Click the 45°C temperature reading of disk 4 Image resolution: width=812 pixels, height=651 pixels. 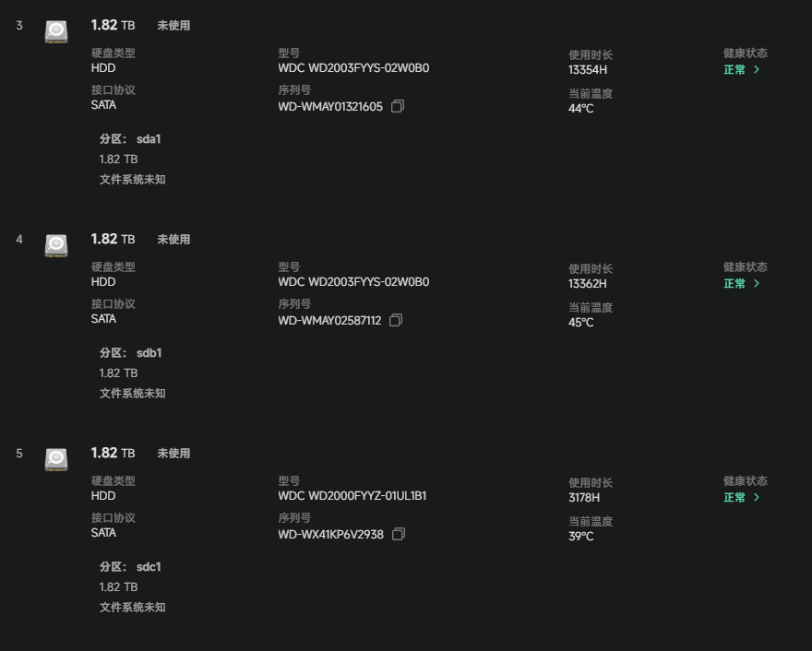(x=579, y=322)
